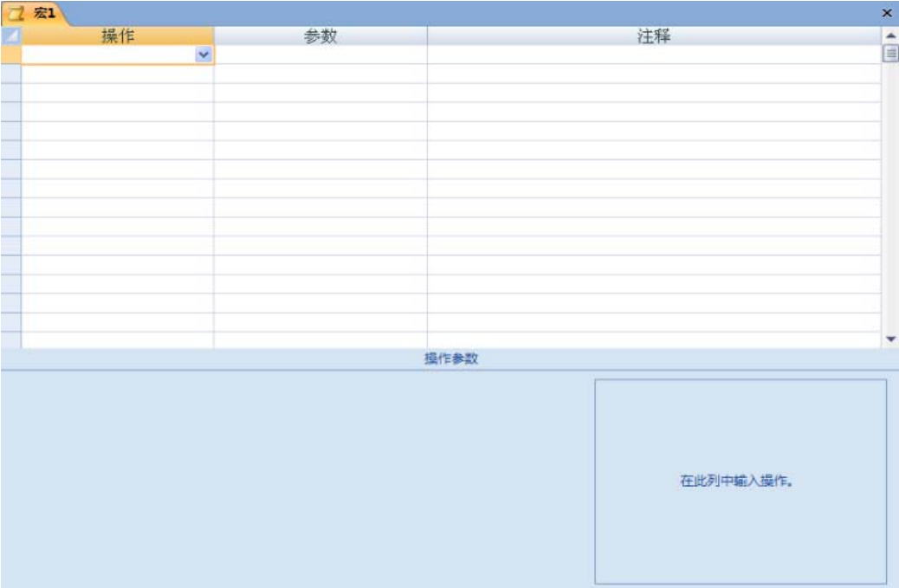Select the first row using its row selector
The image size is (899, 588).
click(x=10, y=55)
